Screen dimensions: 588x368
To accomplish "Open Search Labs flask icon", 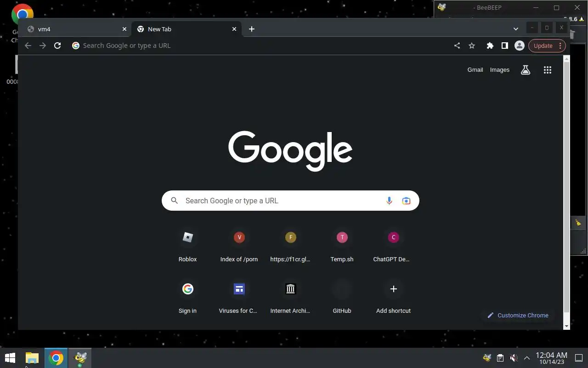I will [x=526, y=70].
